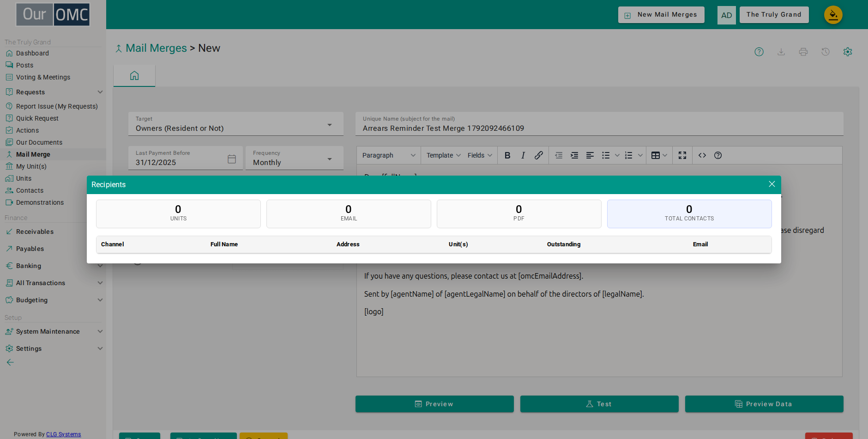This screenshot has width=868, height=439.
Task: Click the Preview button
Action: (434, 404)
